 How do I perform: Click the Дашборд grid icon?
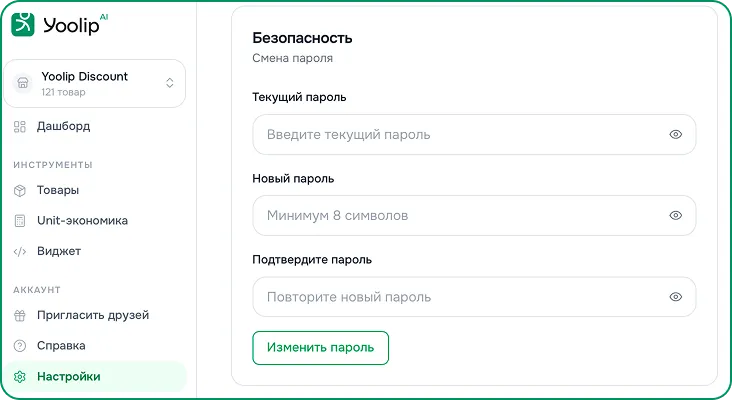point(20,126)
